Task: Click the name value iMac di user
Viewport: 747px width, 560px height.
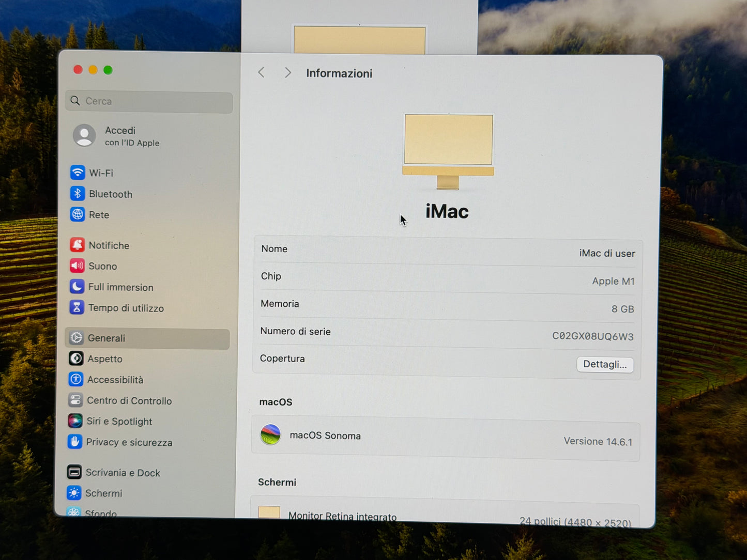Action: click(x=607, y=253)
